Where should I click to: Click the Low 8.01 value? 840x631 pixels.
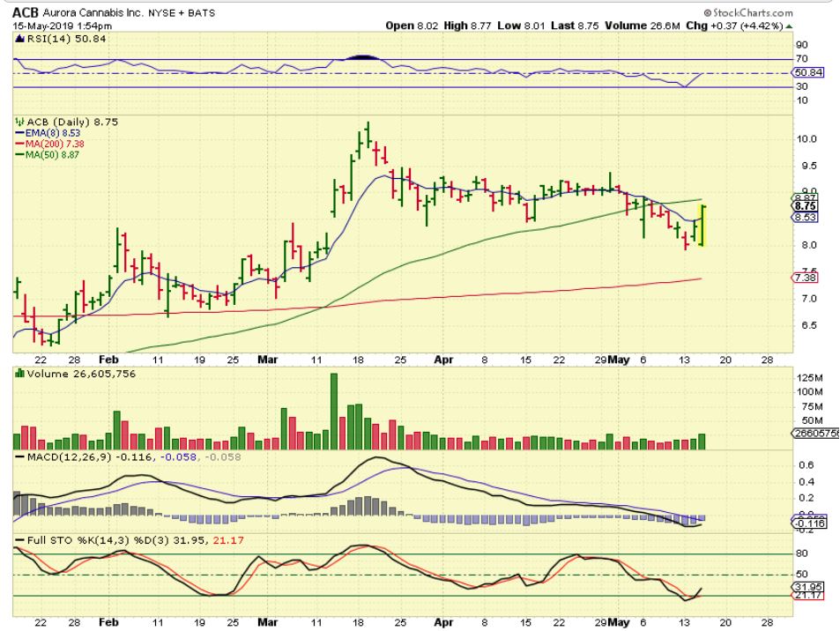pyautogui.click(x=520, y=26)
